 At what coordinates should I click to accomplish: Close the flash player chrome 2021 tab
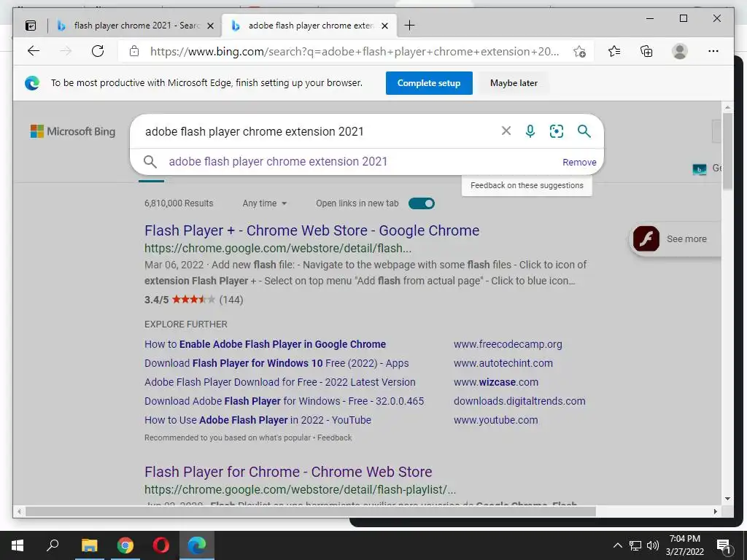tap(210, 26)
